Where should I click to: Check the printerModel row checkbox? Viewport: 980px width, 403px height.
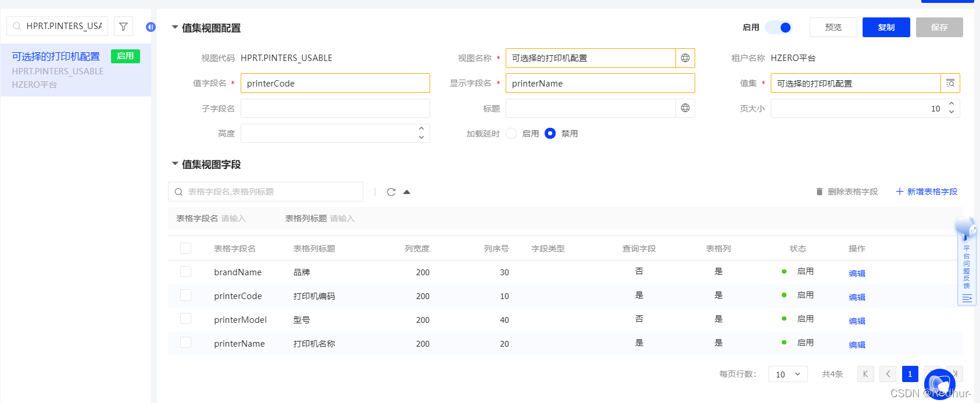(185, 318)
